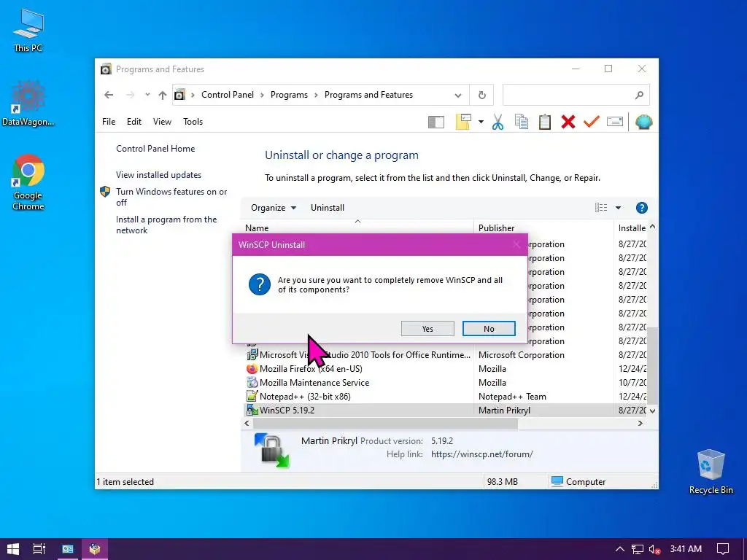Open This PC desktop icon
Image resolution: width=747 pixels, height=560 pixels.
point(28,30)
